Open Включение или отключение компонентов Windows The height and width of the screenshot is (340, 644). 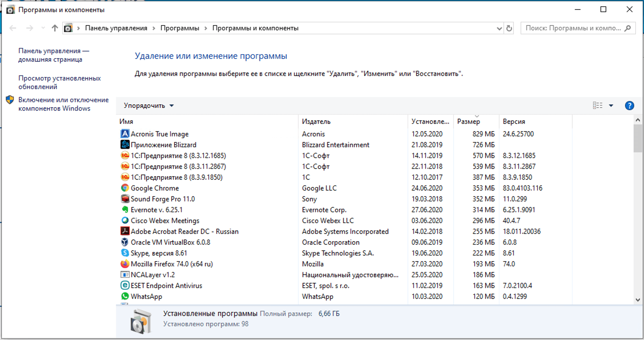(63, 104)
